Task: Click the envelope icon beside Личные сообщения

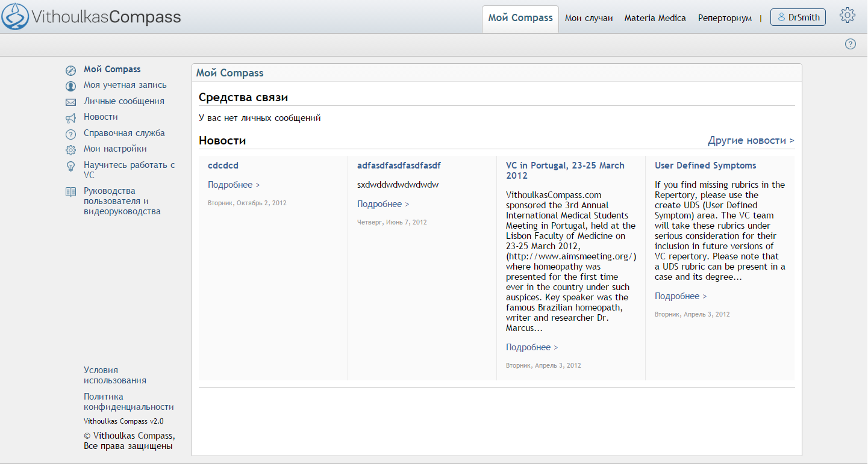Action: (70, 102)
